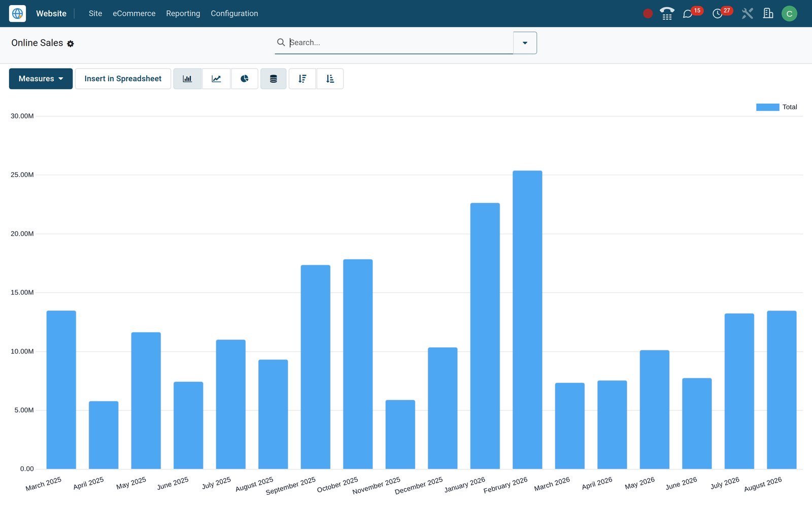Click the February 2026 bar
The image size is (812, 508).
527,320
